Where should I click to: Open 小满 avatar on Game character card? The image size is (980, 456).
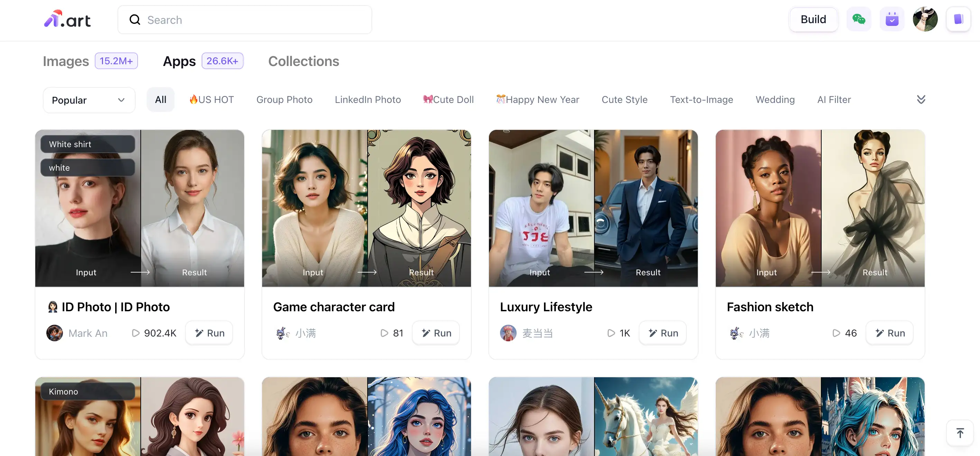coord(282,333)
